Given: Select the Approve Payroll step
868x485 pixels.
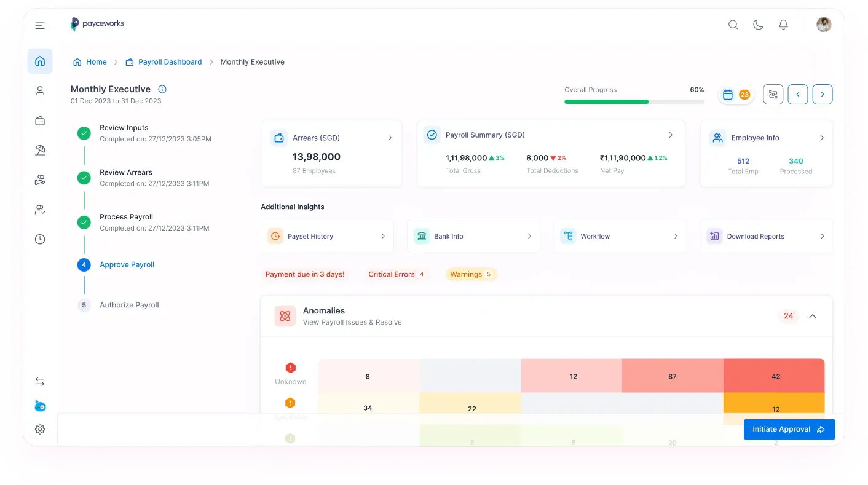Looking at the screenshot, I should [127, 265].
